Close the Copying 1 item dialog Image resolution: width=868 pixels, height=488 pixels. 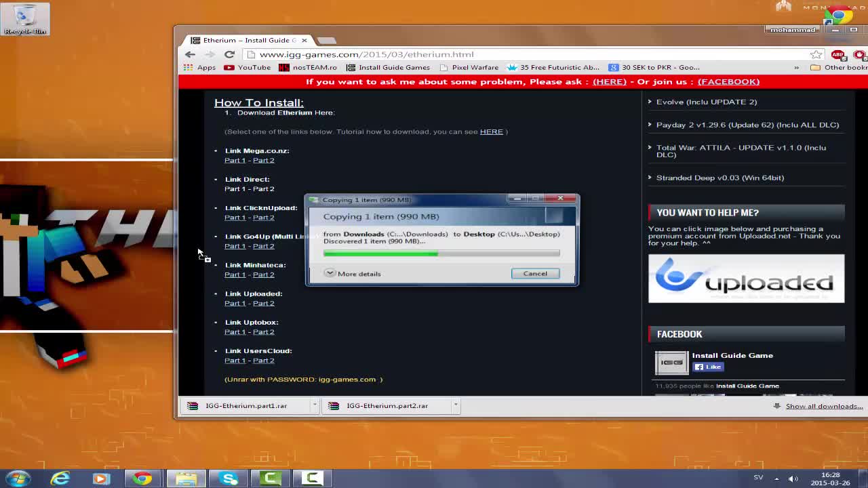tap(561, 199)
